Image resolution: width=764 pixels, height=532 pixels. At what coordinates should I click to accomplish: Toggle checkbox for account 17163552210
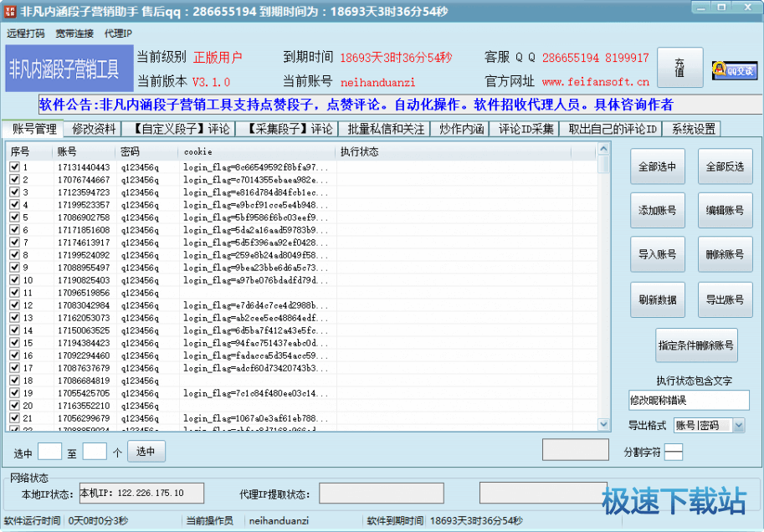14,406
